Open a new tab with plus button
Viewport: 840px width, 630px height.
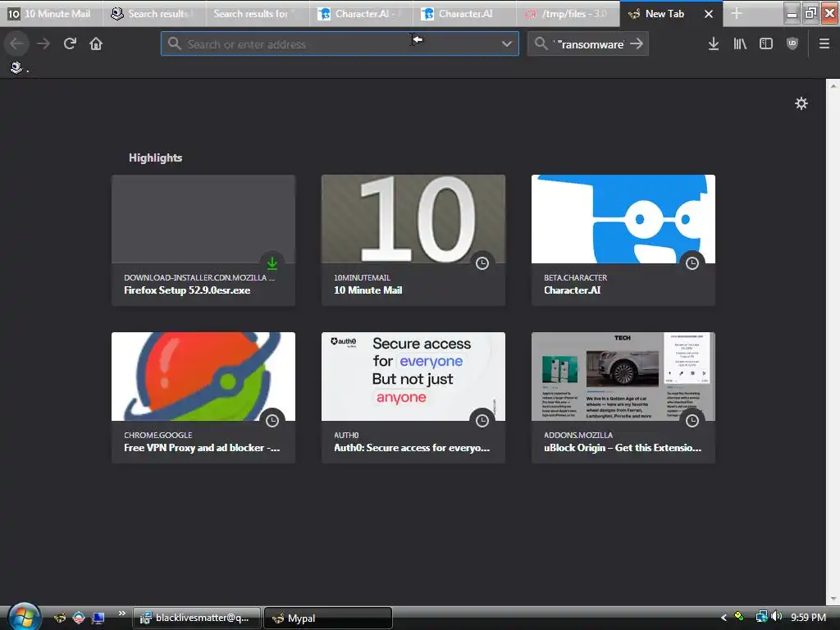tap(737, 14)
